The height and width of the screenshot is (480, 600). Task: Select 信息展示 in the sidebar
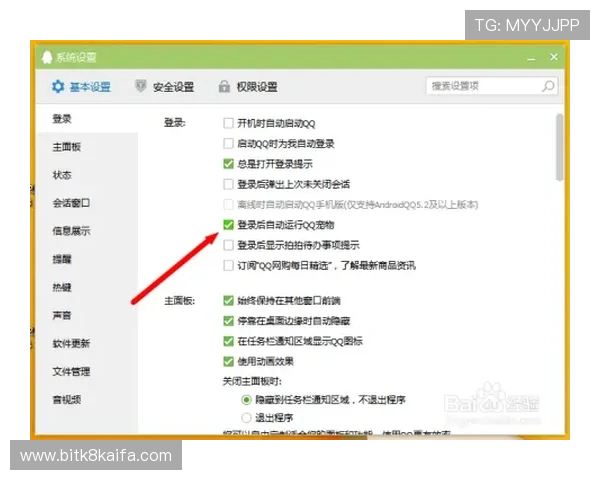[x=71, y=231]
